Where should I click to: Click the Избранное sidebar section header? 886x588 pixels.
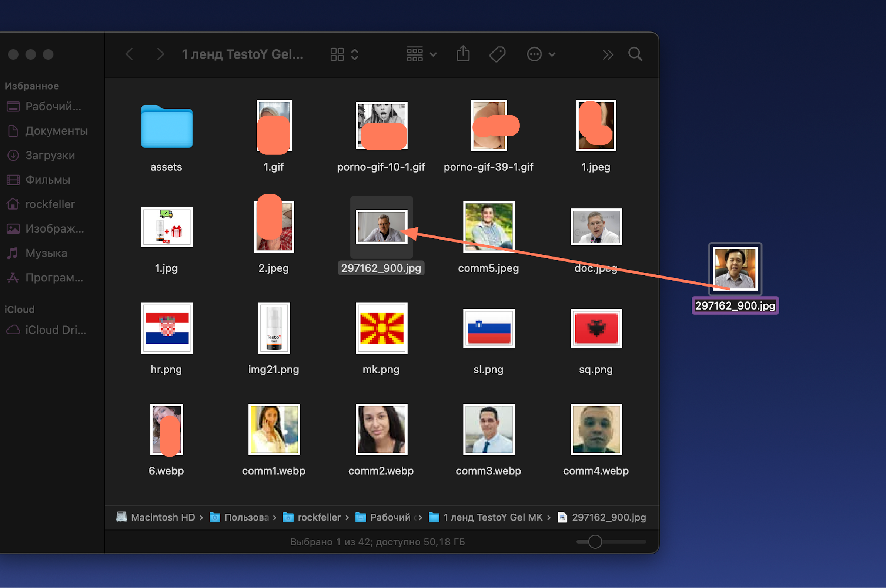point(32,86)
